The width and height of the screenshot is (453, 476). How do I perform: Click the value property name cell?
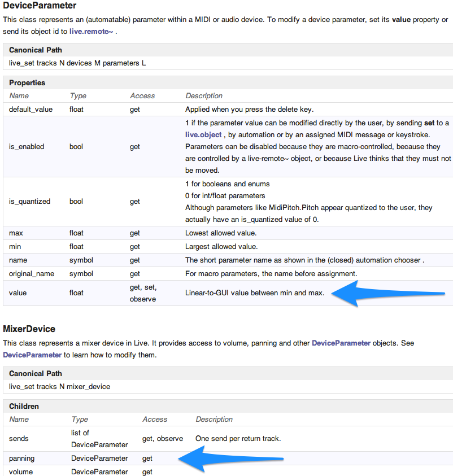tap(18, 292)
